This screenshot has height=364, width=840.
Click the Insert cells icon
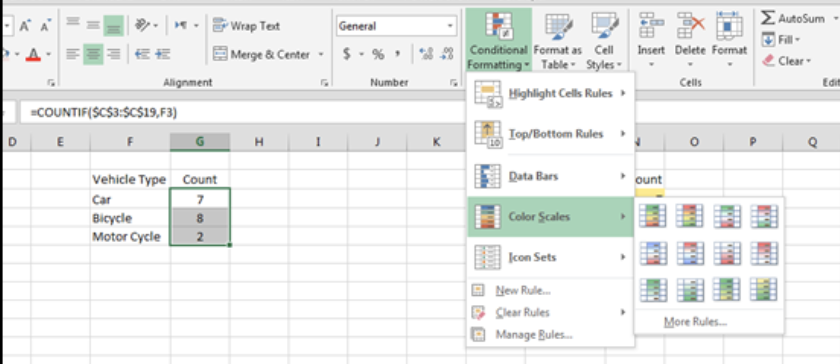tap(651, 26)
